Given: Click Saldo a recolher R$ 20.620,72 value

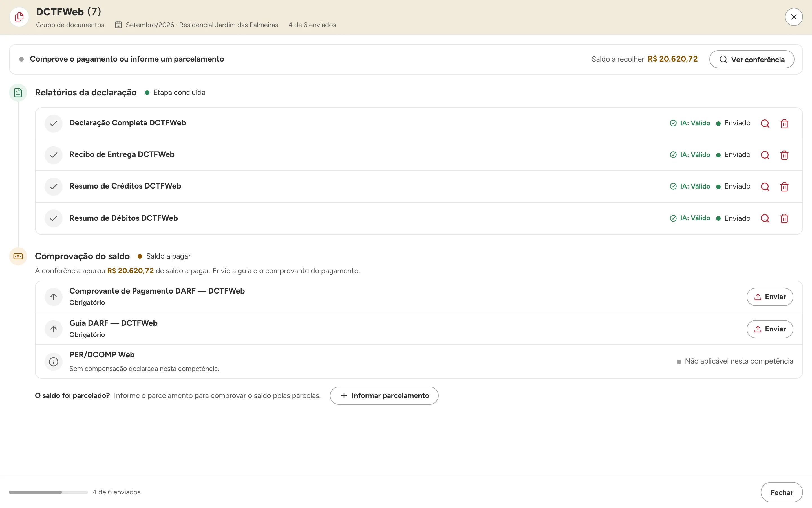Looking at the screenshot, I should [672, 59].
